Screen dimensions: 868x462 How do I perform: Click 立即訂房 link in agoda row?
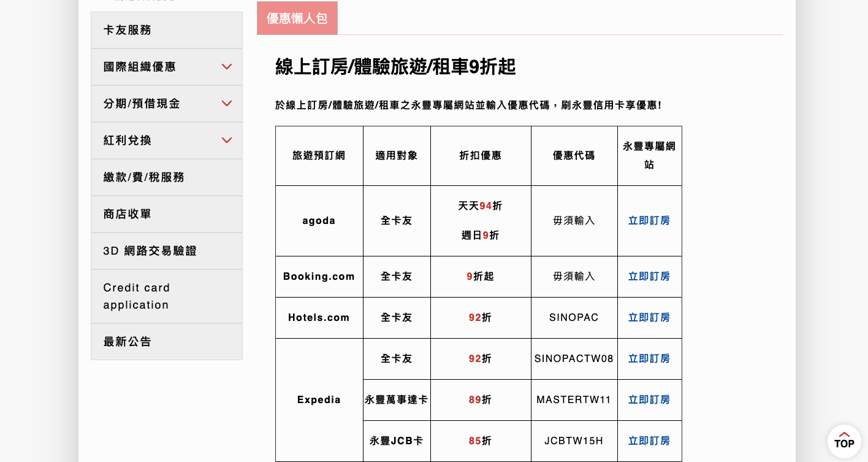649,220
